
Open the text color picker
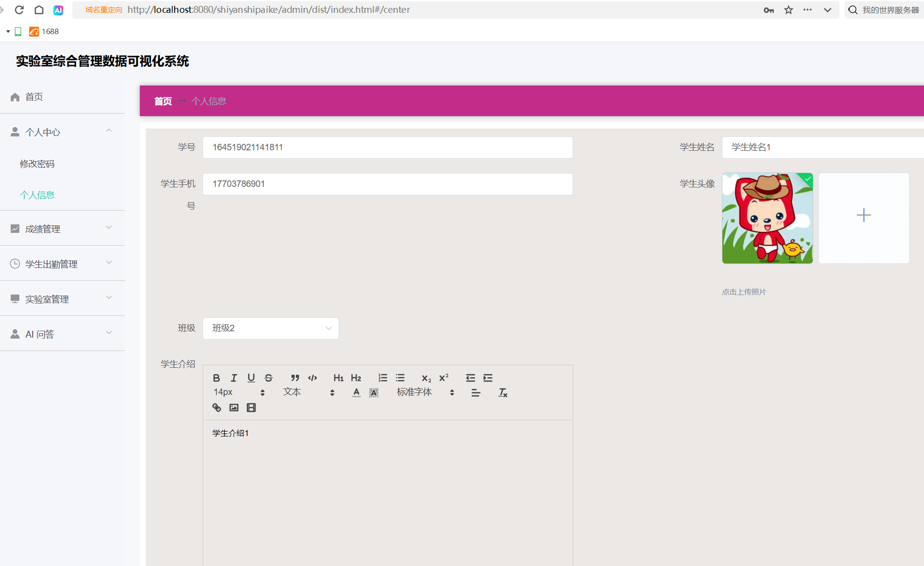click(x=356, y=393)
